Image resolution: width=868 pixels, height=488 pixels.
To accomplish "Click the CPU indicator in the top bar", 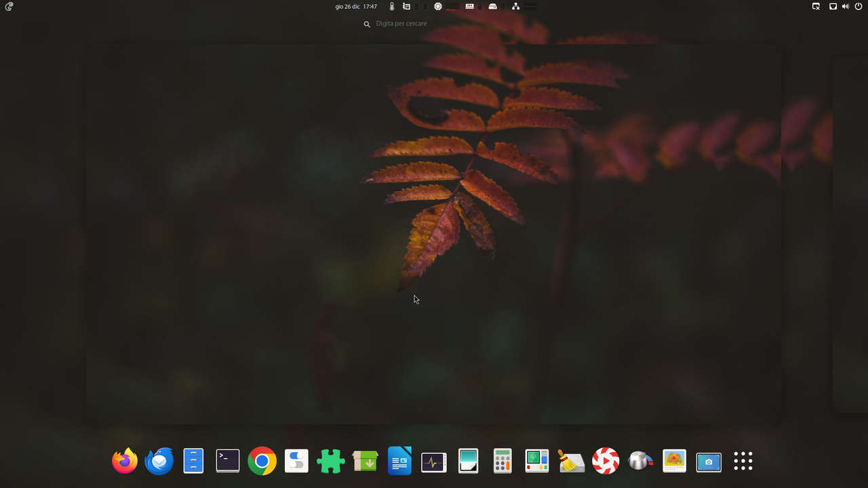I will click(438, 6).
